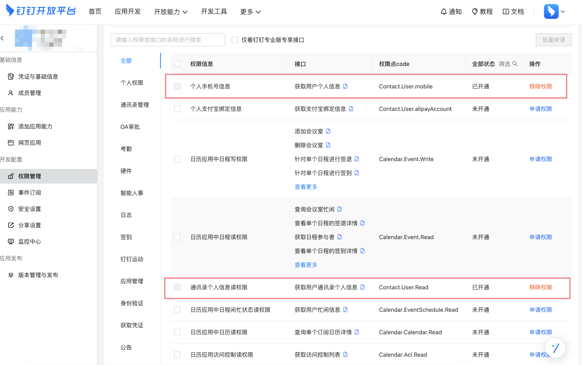Click the search icon next to 筛选

tap(515, 64)
